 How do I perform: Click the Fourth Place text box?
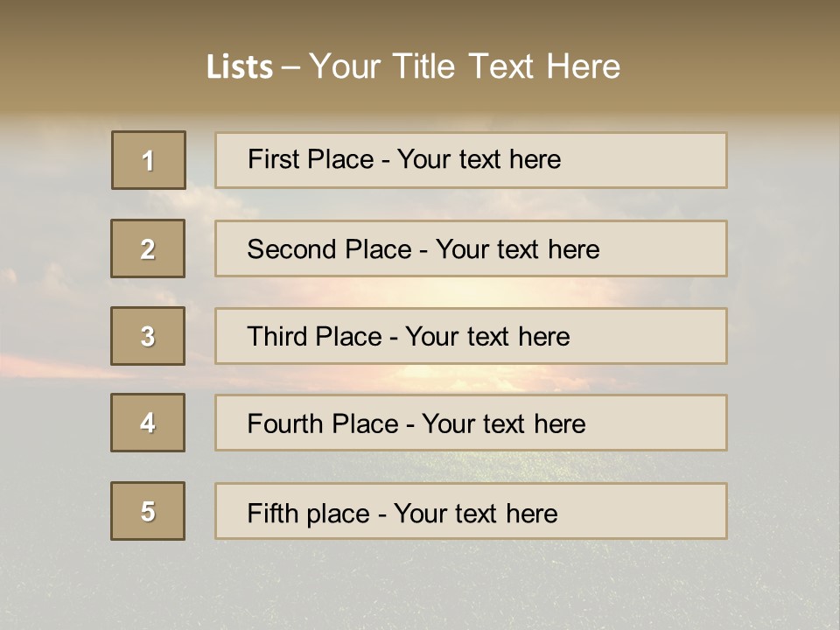tap(471, 423)
